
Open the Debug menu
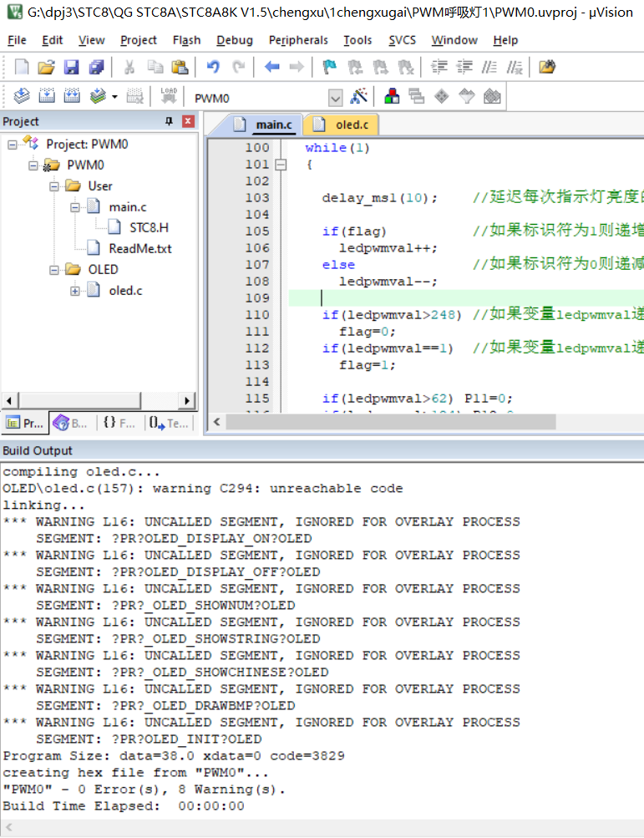pos(235,40)
